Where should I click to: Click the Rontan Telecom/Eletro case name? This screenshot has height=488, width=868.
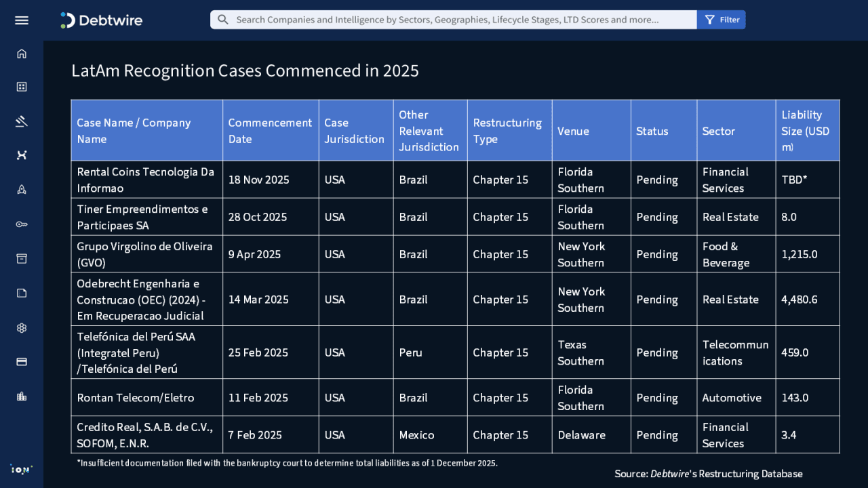pyautogui.click(x=136, y=398)
